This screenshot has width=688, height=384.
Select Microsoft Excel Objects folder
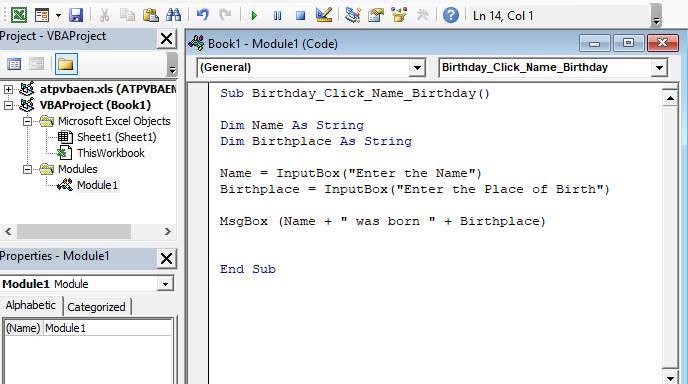click(x=114, y=121)
